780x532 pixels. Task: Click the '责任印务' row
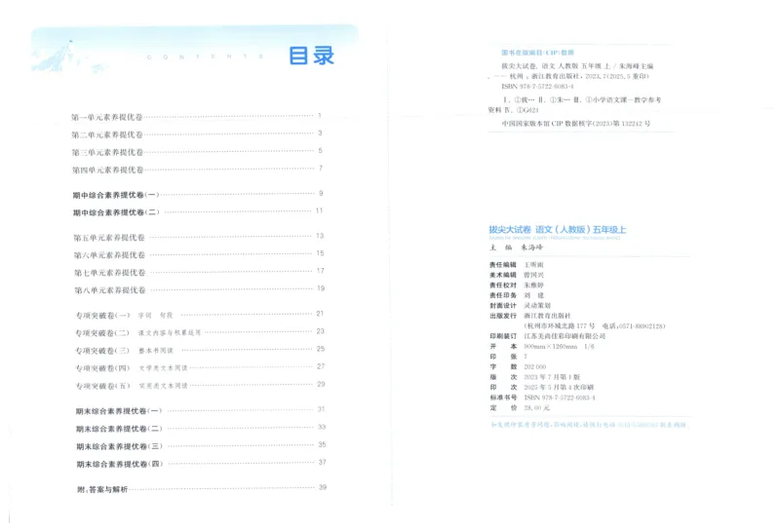[517, 295]
